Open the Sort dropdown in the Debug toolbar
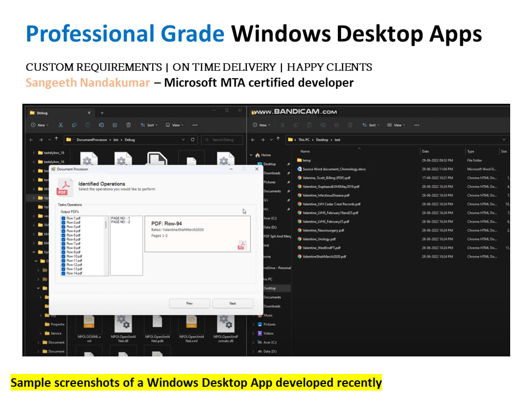Image resolution: width=532 pixels, height=399 pixels. [x=149, y=125]
